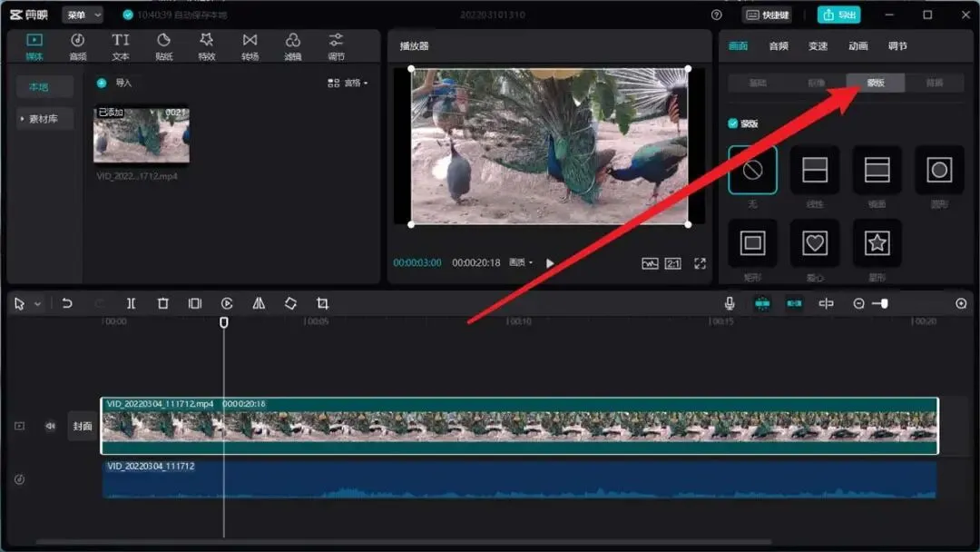Click the freeze frame icon
This screenshot has height=552, width=980.
pyautogui.click(x=195, y=303)
